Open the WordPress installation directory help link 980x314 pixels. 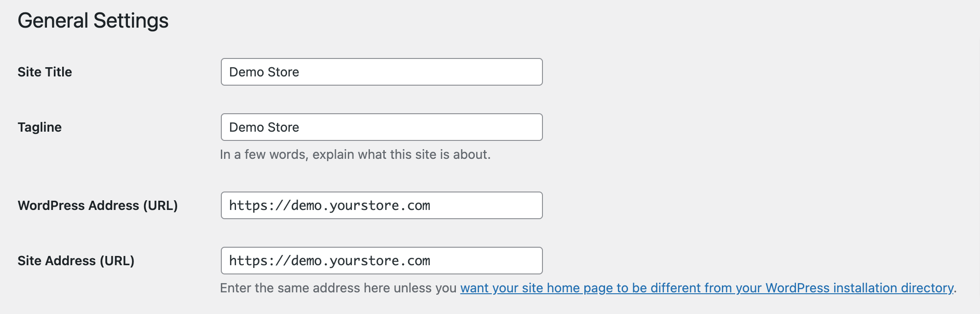pyautogui.click(x=707, y=288)
